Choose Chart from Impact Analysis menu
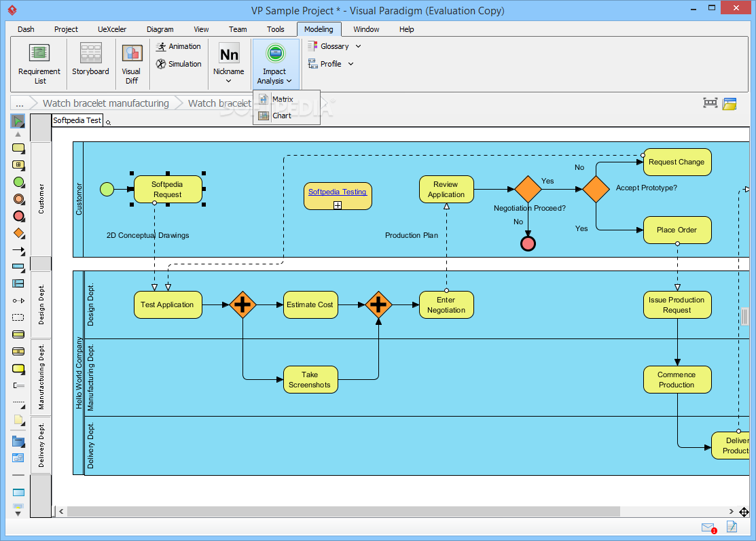 pyautogui.click(x=287, y=116)
